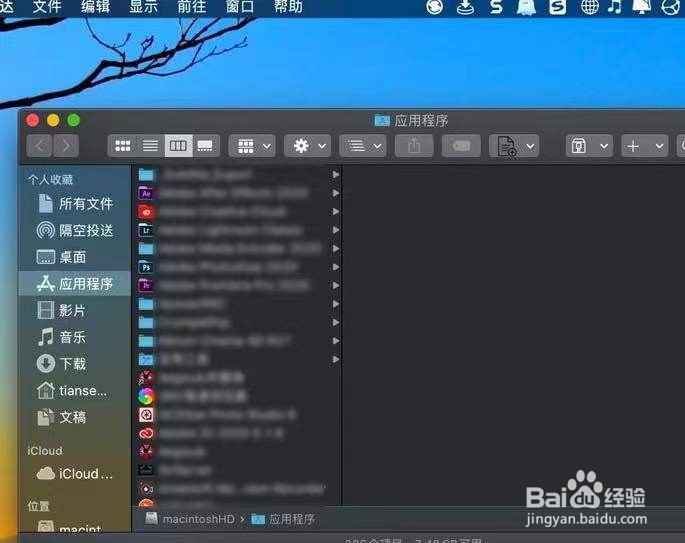This screenshot has width=685, height=543.
Task: Click the 位置 sidebar section heading
Action: (x=38, y=506)
